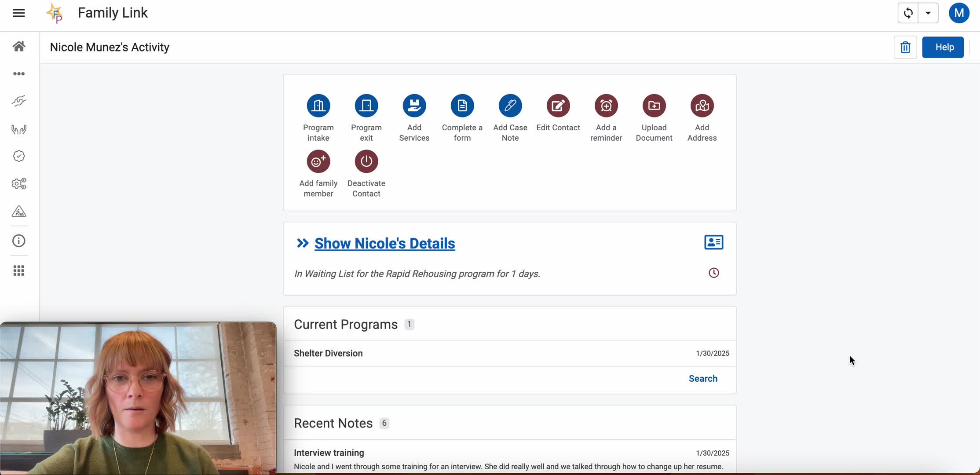Click the webcam video overlay
This screenshot has width=980, height=475.
(x=138, y=398)
